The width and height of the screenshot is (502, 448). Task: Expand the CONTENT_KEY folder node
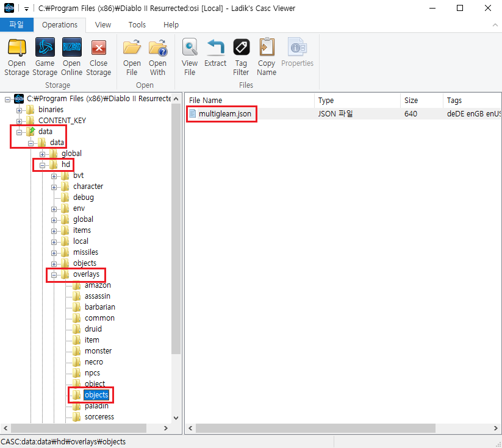click(19, 122)
